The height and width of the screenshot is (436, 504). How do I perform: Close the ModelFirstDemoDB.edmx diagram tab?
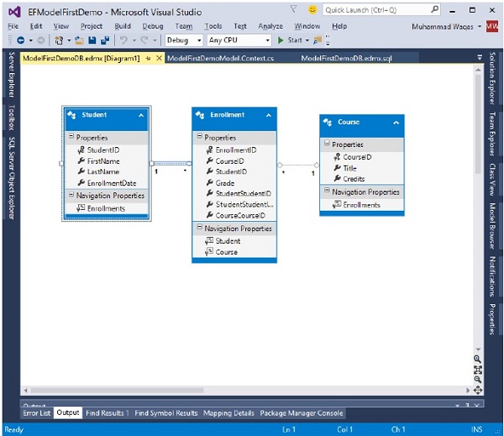[x=159, y=58]
